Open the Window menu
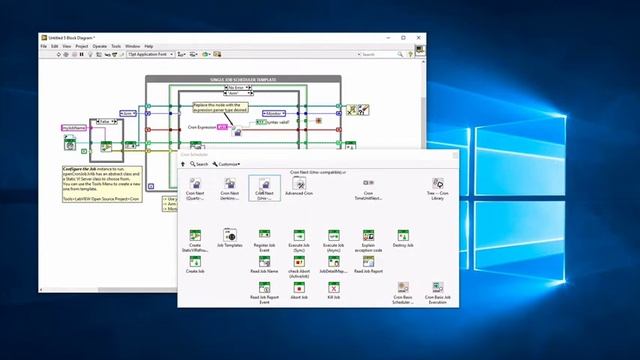 click(x=133, y=47)
